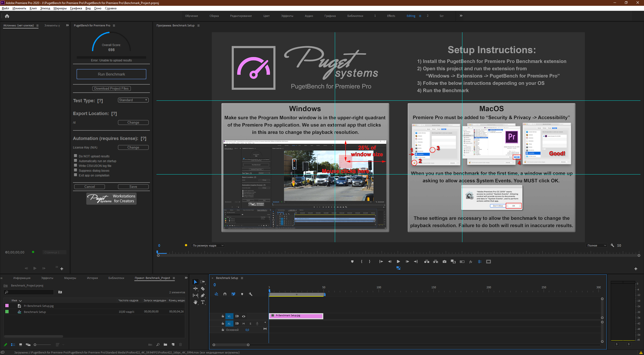
Task: Click the Cancel button
Action: (90, 187)
